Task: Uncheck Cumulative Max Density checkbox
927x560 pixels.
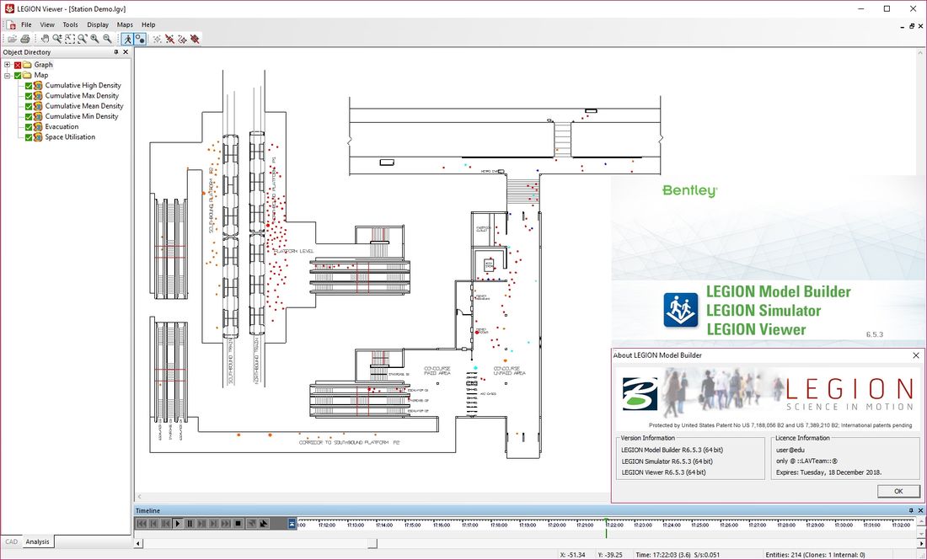Action: click(29, 96)
